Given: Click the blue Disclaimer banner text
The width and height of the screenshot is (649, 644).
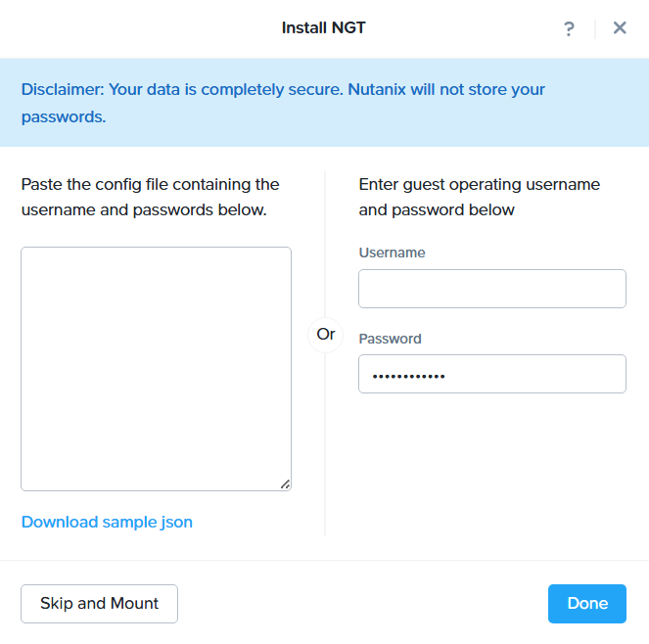Looking at the screenshot, I should pyautogui.click(x=283, y=89).
